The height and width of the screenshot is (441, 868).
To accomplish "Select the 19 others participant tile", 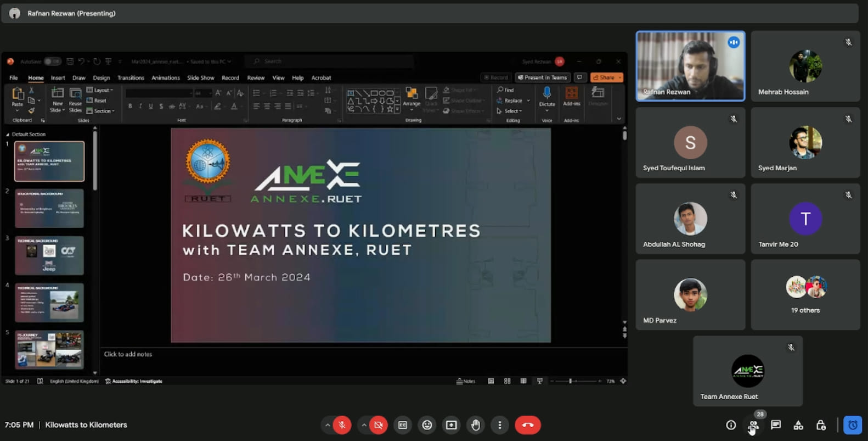I will 805,295.
